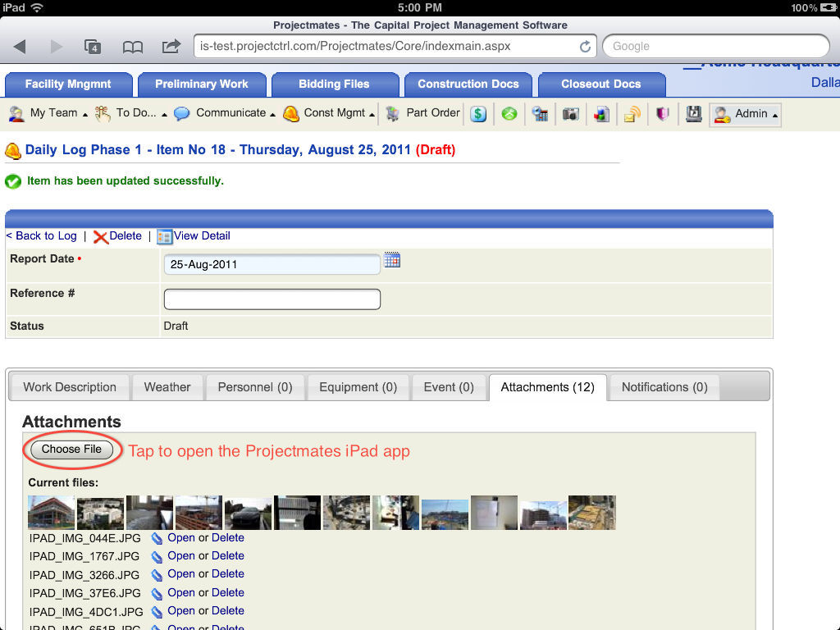Switch to the Preliminary Work tab
The height and width of the screenshot is (630, 840).
(x=202, y=84)
